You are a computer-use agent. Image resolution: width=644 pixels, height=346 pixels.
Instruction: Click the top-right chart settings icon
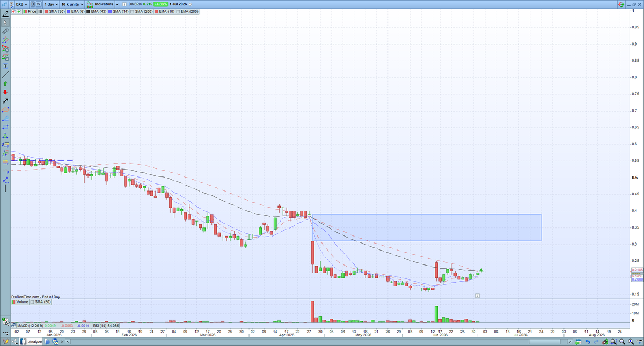pos(621,4)
